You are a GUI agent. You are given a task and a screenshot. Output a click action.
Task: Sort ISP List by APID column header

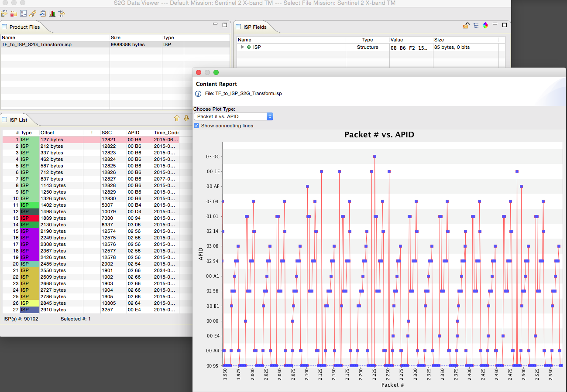click(133, 133)
